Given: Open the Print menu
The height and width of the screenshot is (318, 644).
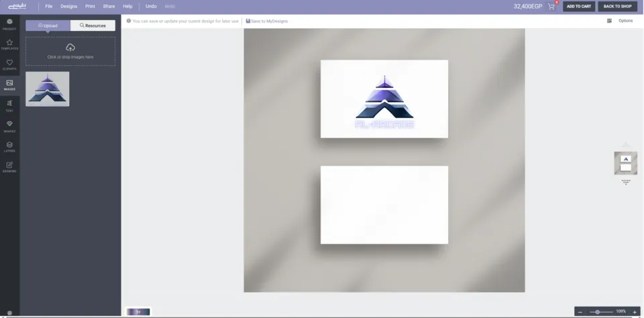Looking at the screenshot, I should tap(90, 7).
